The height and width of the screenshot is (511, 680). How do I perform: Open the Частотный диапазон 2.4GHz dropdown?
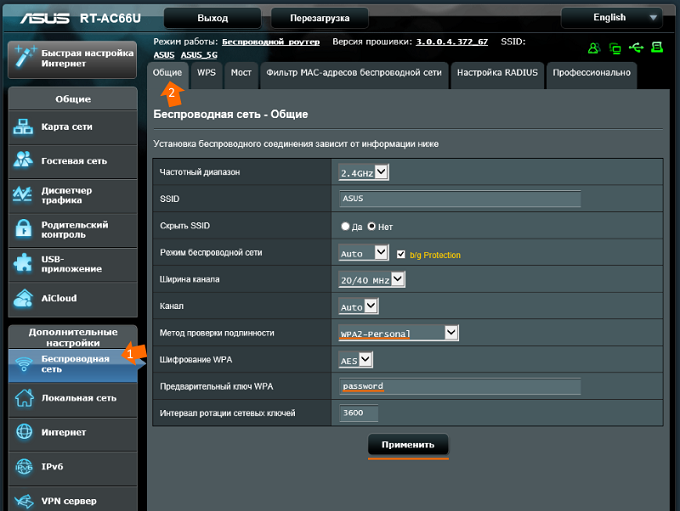click(x=363, y=172)
